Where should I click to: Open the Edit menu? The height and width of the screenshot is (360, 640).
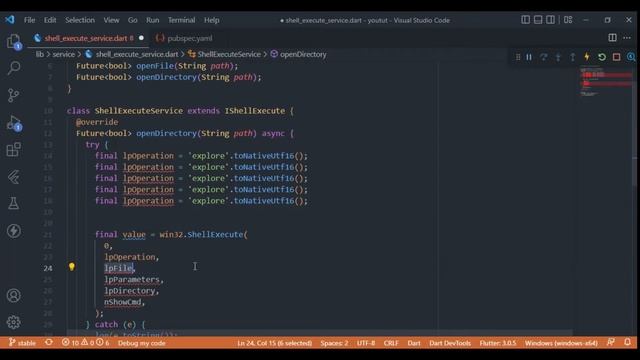pos(50,20)
